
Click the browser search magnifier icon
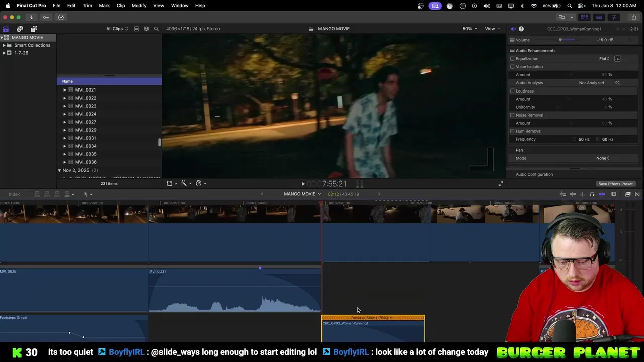point(156,29)
